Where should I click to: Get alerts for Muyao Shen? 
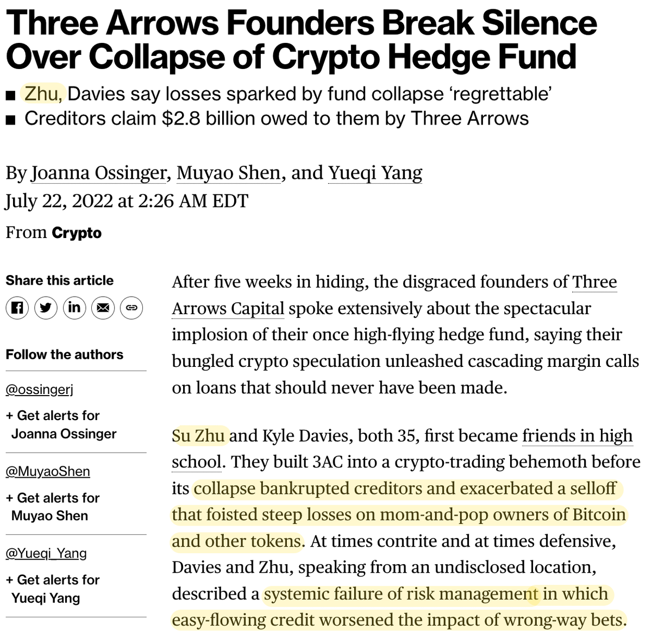pyautogui.click(x=52, y=507)
